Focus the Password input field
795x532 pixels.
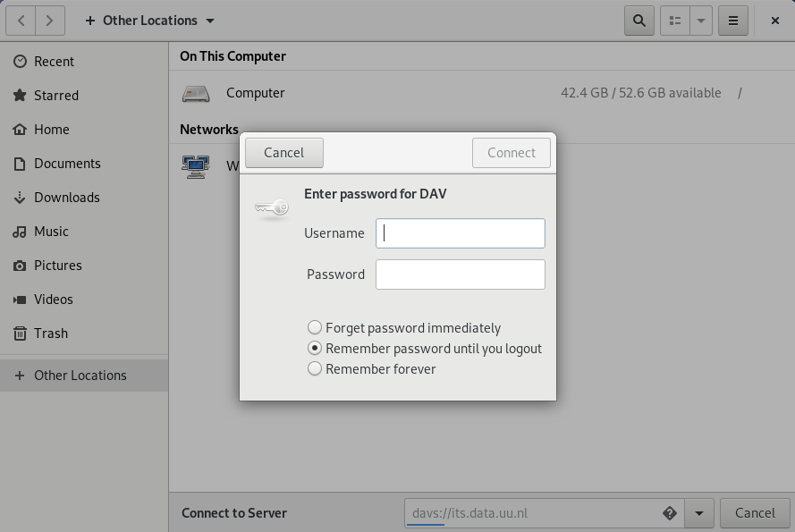460,274
